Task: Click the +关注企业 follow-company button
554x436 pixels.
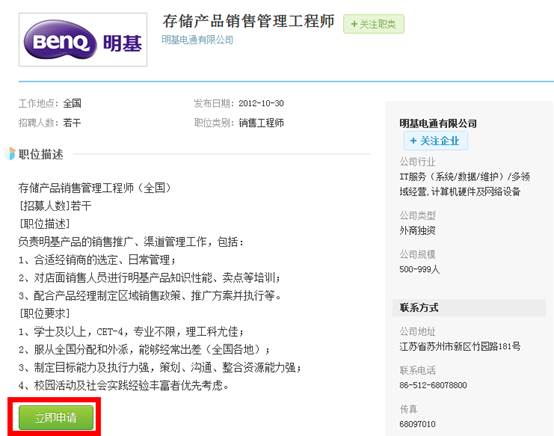Action: tap(435, 141)
